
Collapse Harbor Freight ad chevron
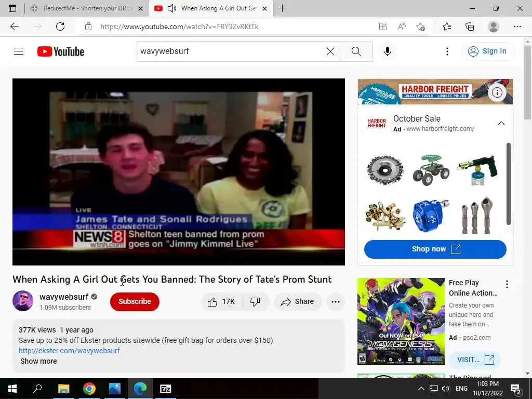[501, 123]
